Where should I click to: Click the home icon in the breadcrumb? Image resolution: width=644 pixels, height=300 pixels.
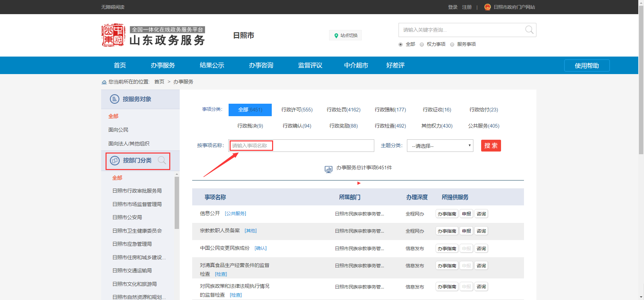click(104, 82)
